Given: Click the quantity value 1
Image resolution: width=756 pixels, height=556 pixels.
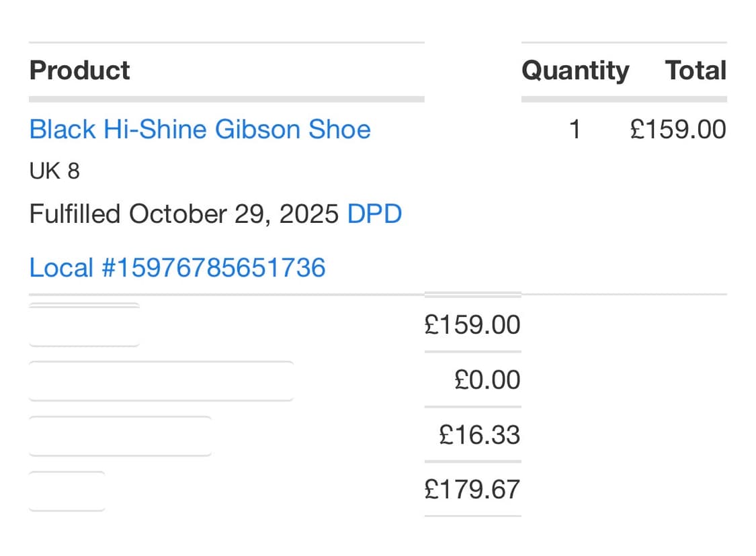Looking at the screenshot, I should (574, 129).
